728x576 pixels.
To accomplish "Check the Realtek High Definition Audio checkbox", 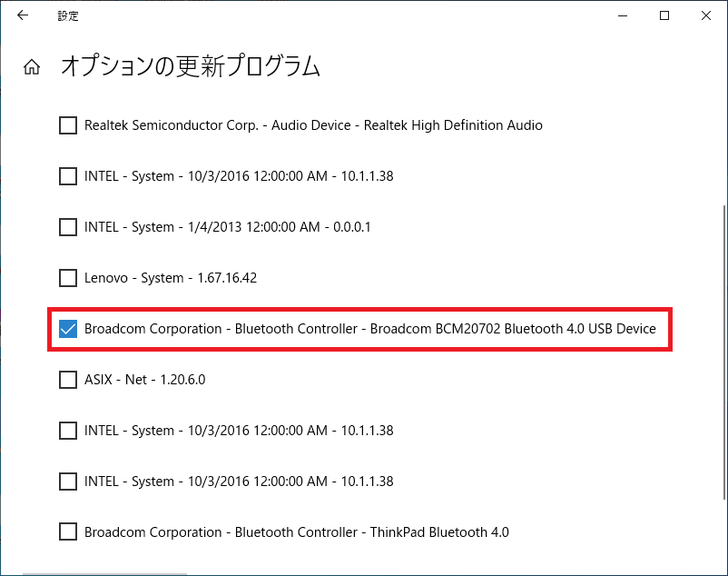I will (68, 125).
